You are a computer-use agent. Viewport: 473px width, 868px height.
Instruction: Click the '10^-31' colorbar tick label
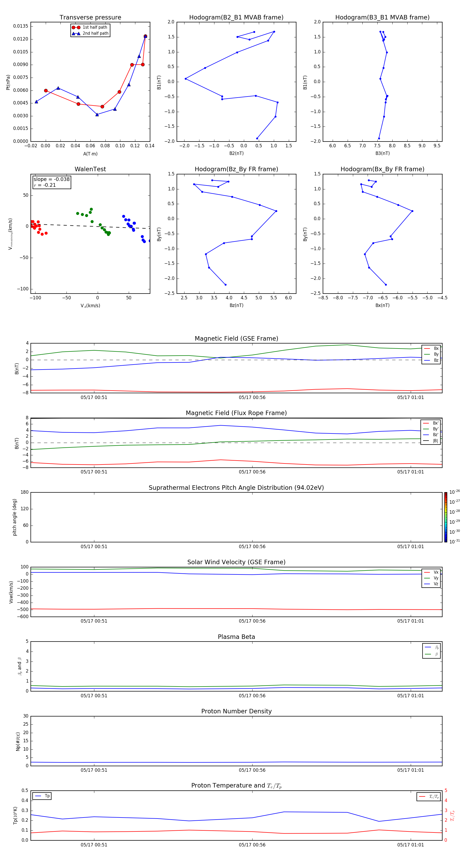[455, 542]
